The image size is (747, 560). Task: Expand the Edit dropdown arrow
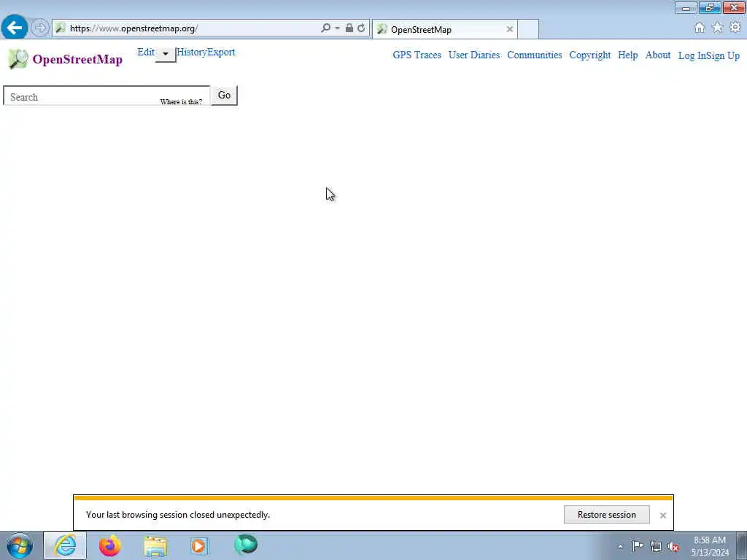click(166, 54)
